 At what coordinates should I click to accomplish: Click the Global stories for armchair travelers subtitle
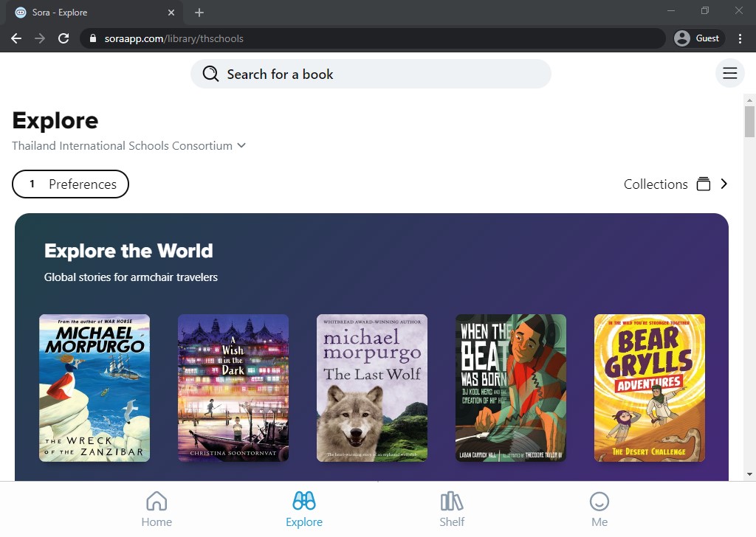131,277
